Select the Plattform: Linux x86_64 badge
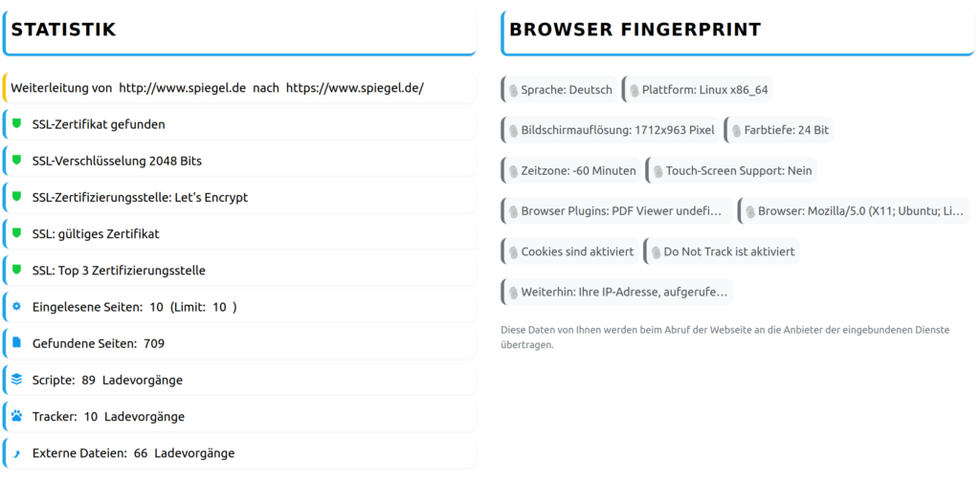980x479 pixels. [x=698, y=90]
